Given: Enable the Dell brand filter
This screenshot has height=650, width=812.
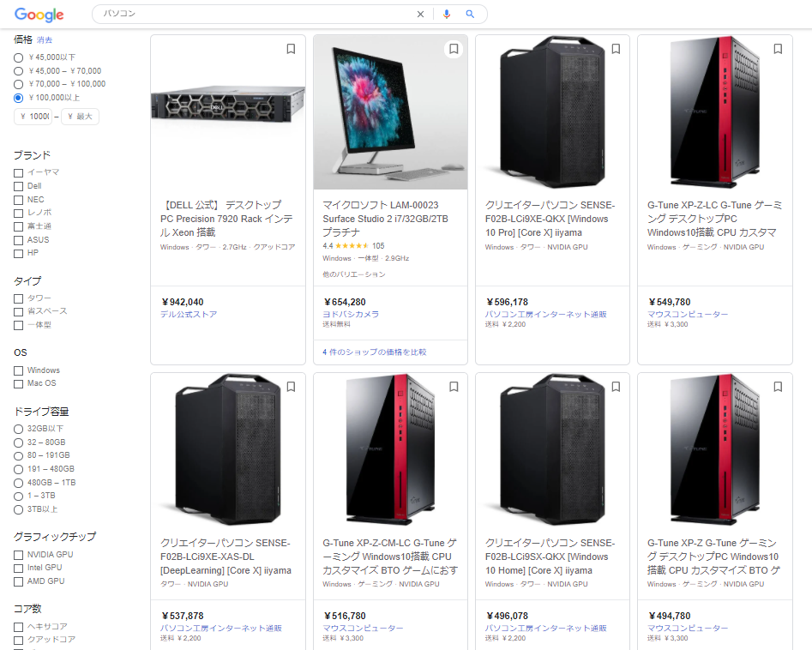Looking at the screenshot, I should 19,186.
